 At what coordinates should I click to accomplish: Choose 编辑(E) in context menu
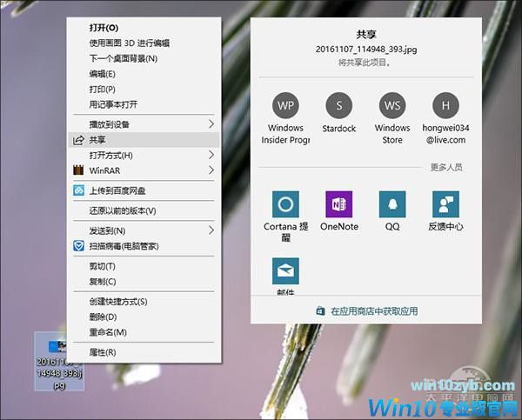144,74
